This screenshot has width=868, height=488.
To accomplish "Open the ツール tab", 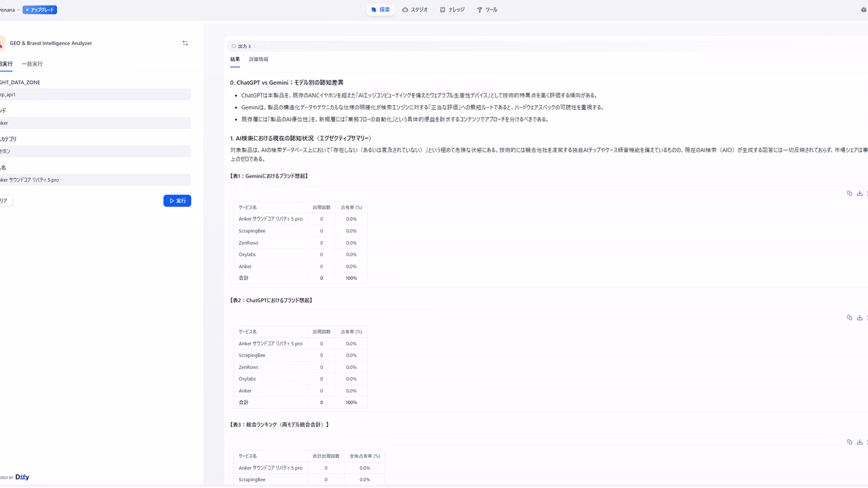I will tap(487, 10).
